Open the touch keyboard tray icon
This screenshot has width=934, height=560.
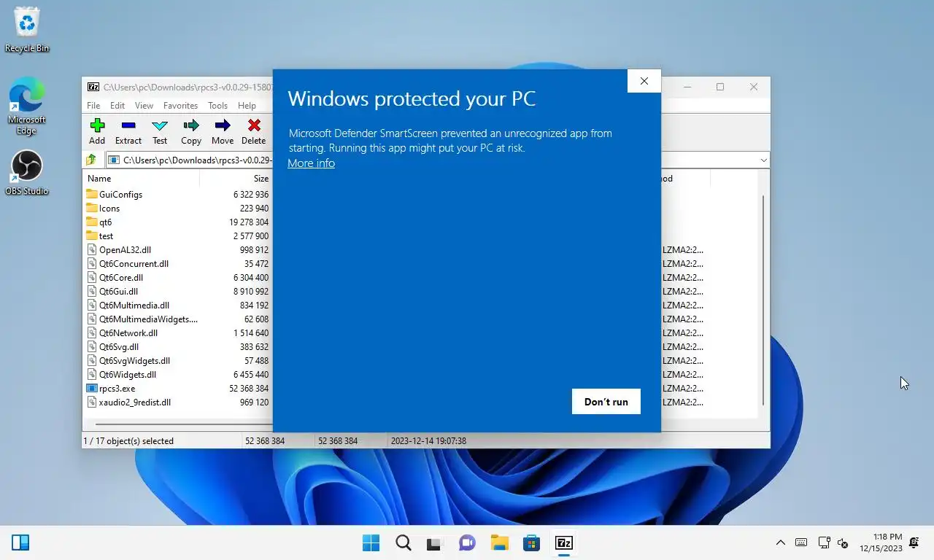click(801, 542)
